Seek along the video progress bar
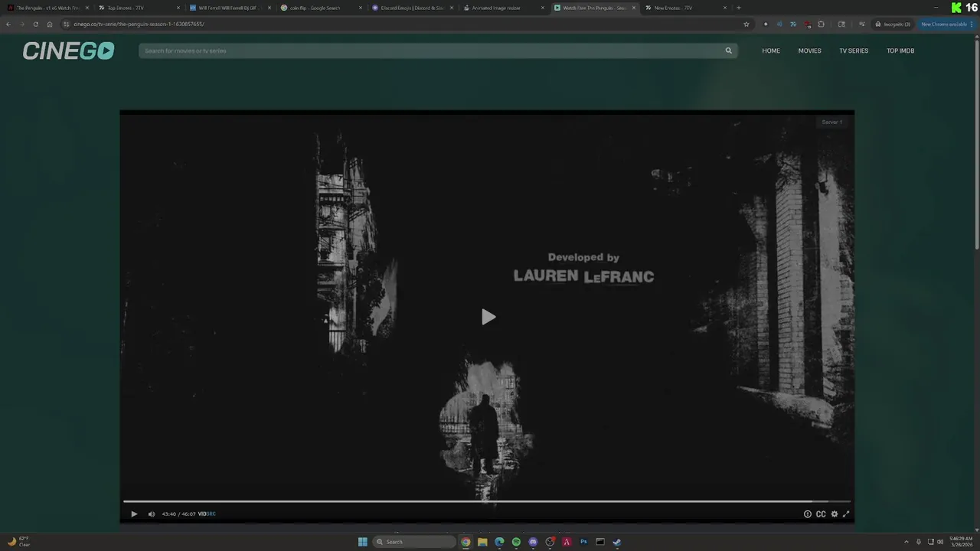The height and width of the screenshot is (551, 980). (x=487, y=502)
